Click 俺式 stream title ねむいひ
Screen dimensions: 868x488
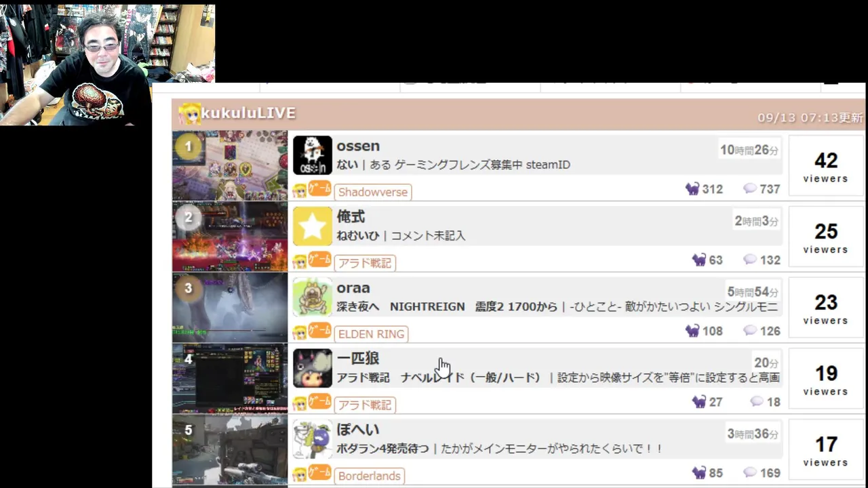[x=357, y=236]
